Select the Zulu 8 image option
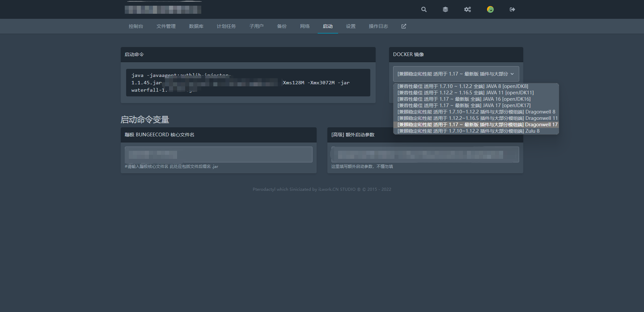Viewport: 644px width, 312px height. point(468,131)
